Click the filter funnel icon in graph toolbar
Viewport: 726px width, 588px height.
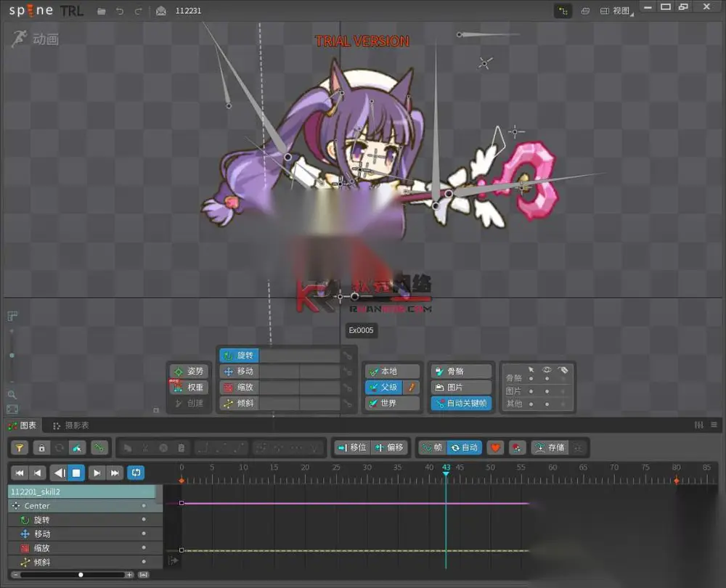coord(20,448)
